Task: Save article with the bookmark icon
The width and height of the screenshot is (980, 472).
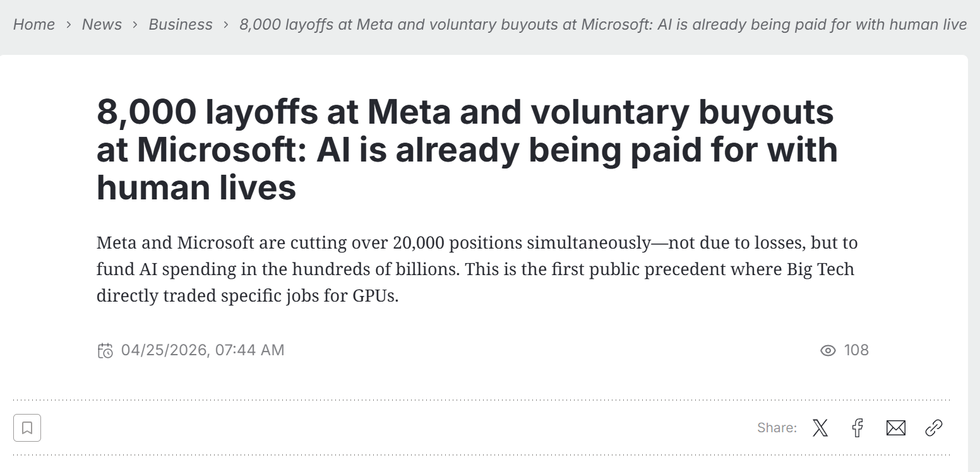Action: (27, 428)
